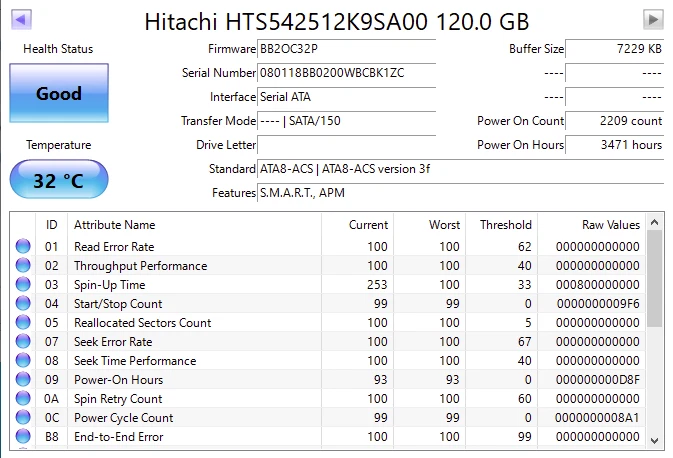The height and width of the screenshot is (458, 673).
Task: Go to previous disk with left arrow
Action: [21, 19]
